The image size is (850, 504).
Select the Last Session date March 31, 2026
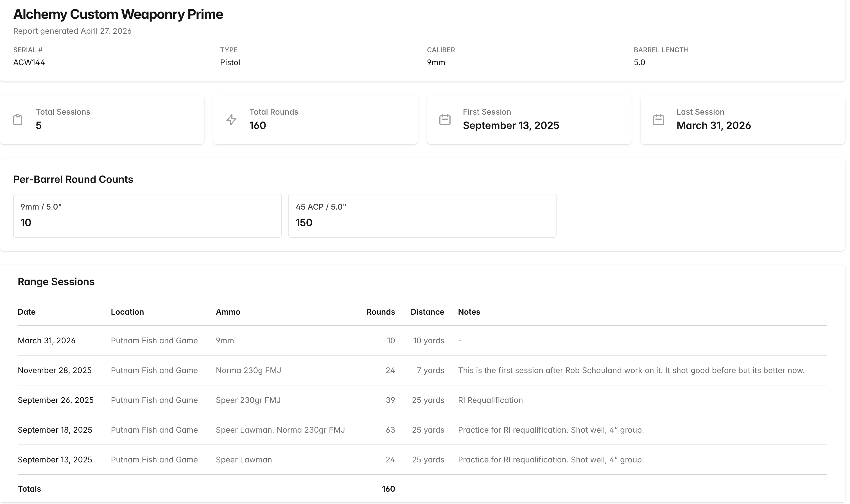tap(713, 126)
